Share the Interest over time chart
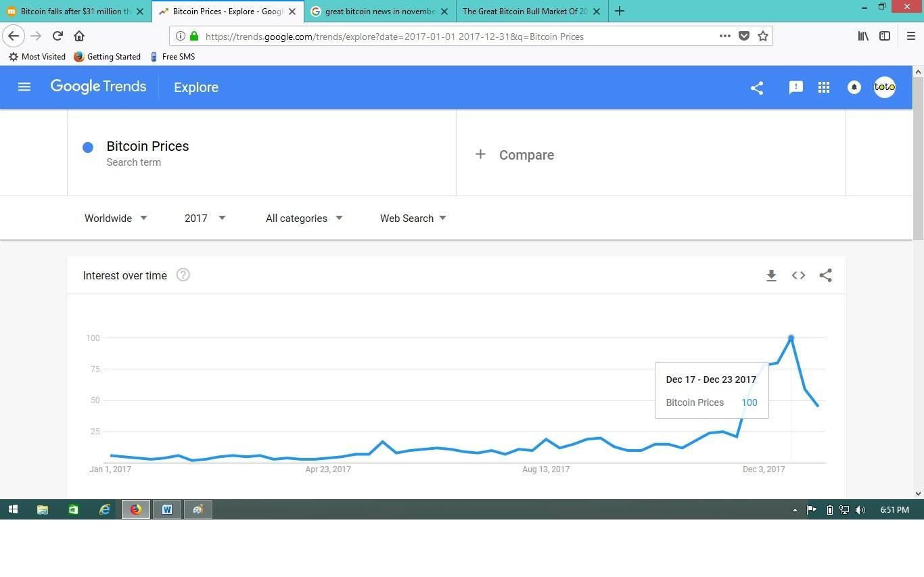The image size is (924, 577). point(825,275)
